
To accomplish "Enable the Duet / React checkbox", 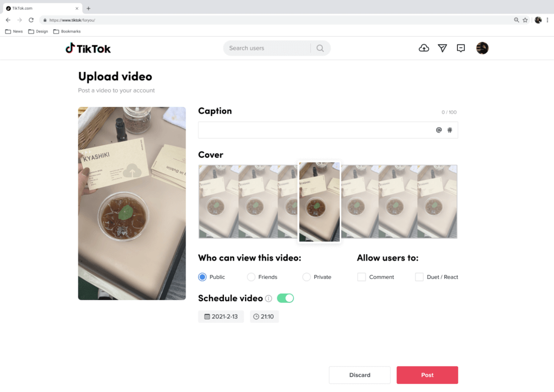I will point(419,277).
